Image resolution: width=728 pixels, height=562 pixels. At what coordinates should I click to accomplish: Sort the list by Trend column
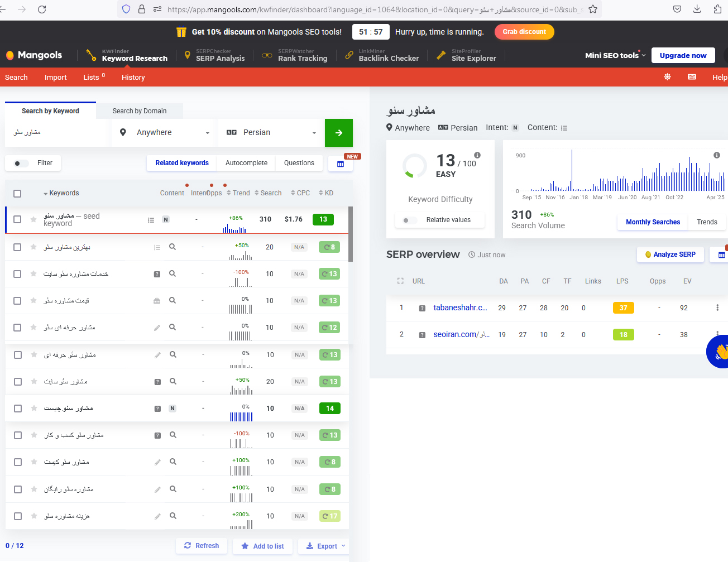(238, 193)
